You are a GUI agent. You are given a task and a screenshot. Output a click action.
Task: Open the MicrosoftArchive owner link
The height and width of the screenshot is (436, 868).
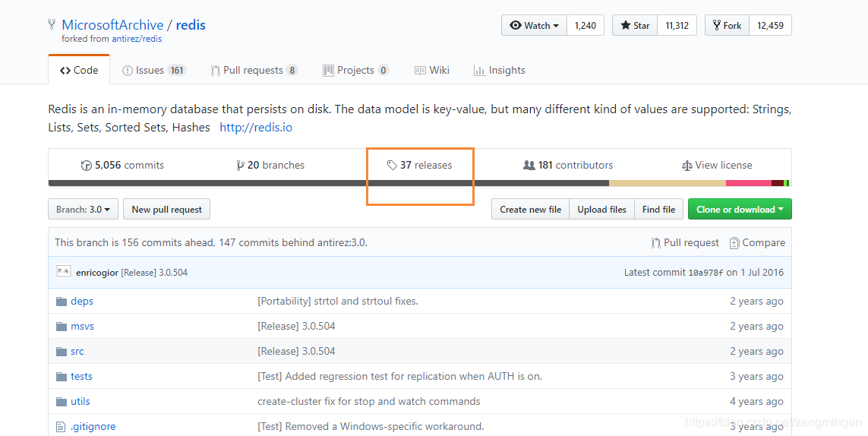coord(112,25)
